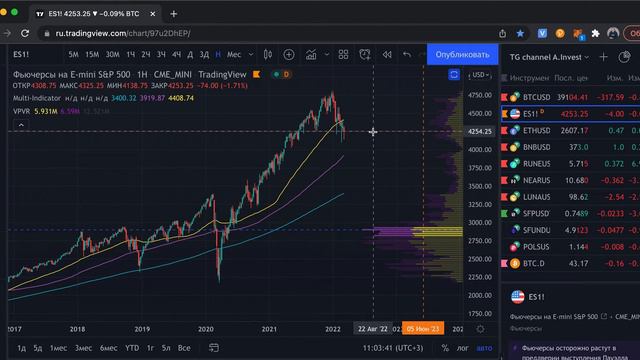Image resolution: width=640 pixels, height=360 pixels.
Task: Select the POLSUS watchlist row
Action: [x=570, y=247]
